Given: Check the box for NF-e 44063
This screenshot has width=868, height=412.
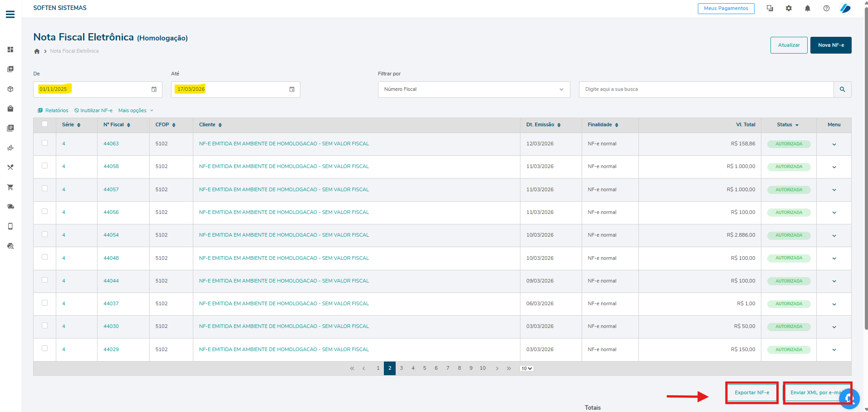Looking at the screenshot, I should 44,143.
